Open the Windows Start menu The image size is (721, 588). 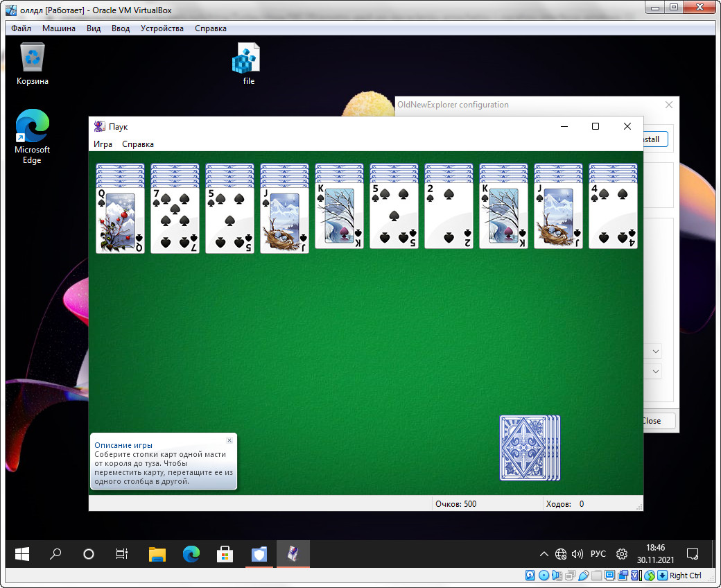point(22,553)
